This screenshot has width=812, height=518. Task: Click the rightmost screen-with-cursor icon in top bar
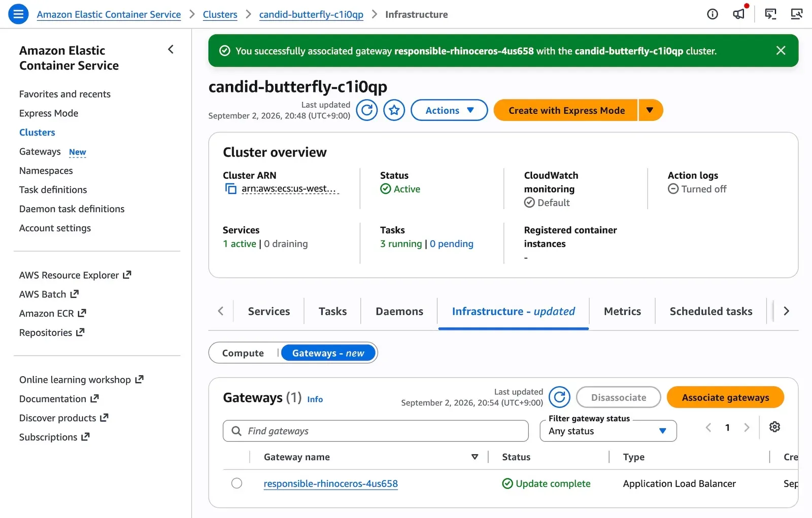pyautogui.click(x=797, y=14)
